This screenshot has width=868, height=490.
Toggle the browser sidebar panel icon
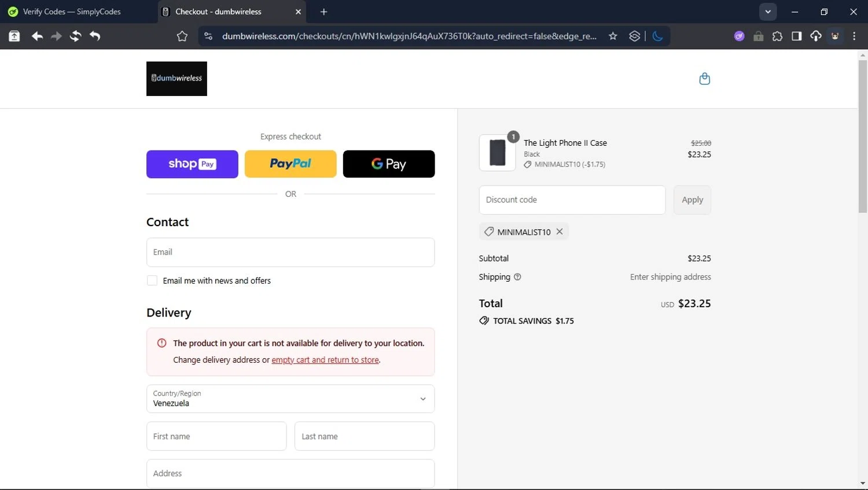tap(796, 36)
